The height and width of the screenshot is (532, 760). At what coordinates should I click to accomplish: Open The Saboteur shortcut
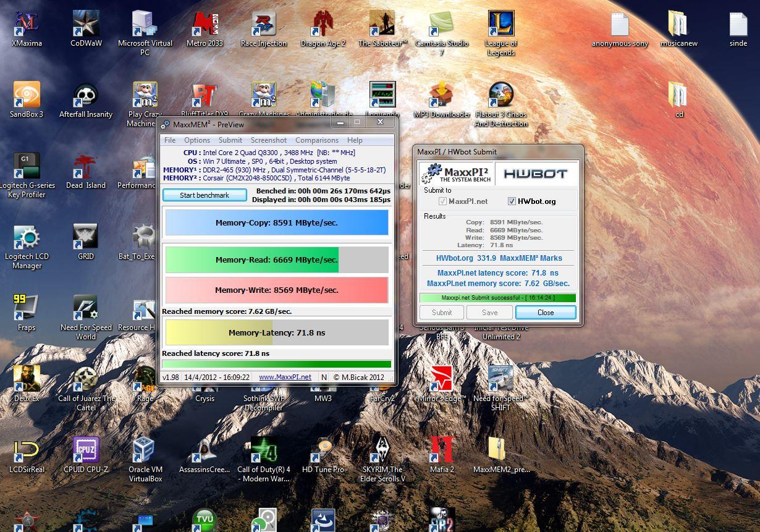coord(382,28)
